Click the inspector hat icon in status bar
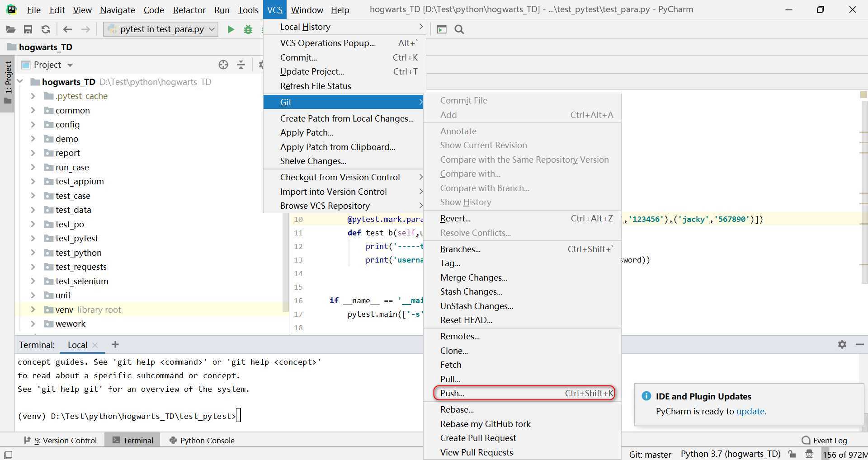 coord(809,454)
